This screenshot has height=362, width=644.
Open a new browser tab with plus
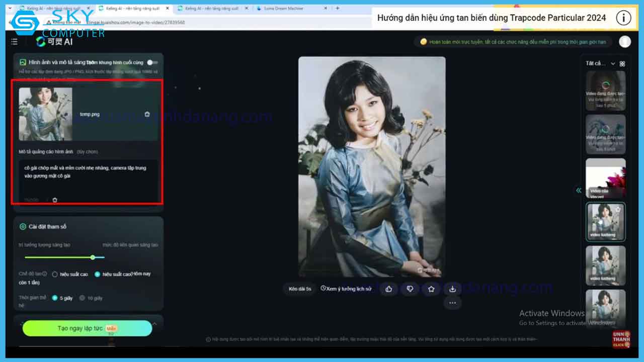coord(337,8)
